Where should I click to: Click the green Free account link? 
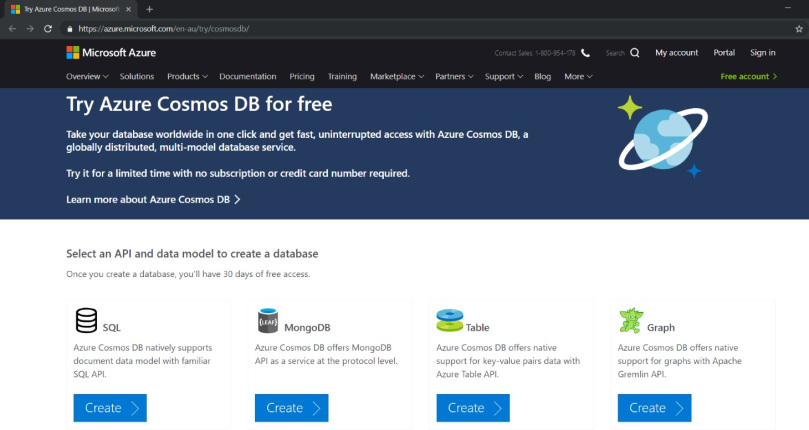pos(749,76)
